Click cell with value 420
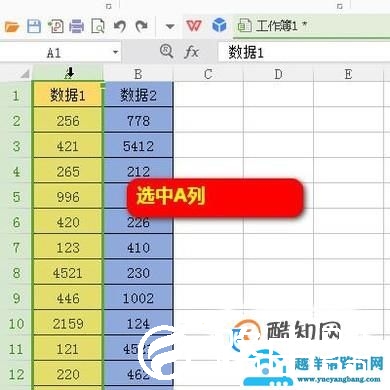Image resolution: width=390 pixels, height=390 pixels. click(x=68, y=222)
